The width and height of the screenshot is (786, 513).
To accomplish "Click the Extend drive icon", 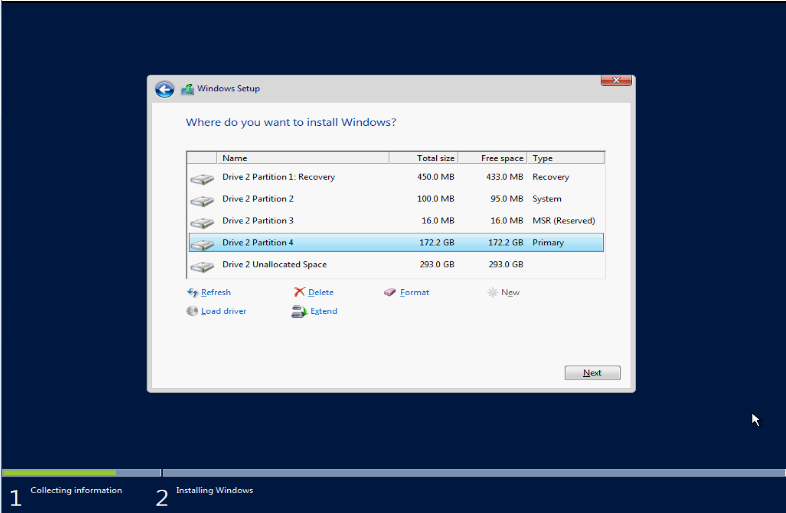I will (299, 311).
